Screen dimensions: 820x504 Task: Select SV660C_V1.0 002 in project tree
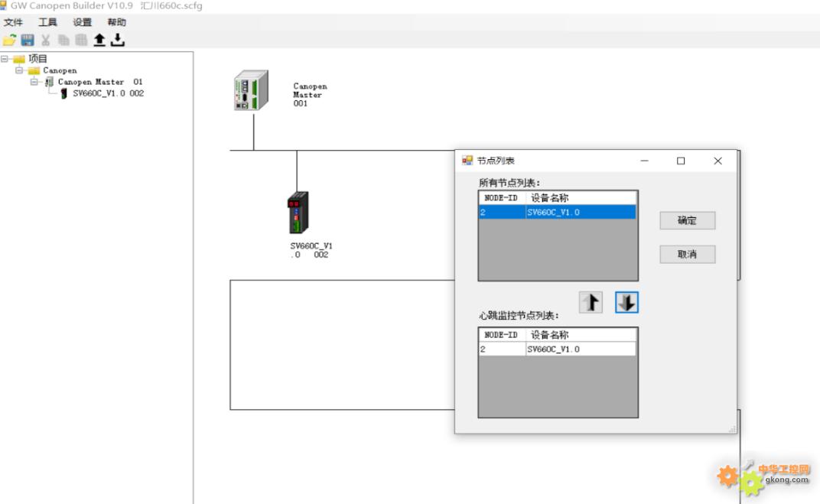click(x=109, y=93)
